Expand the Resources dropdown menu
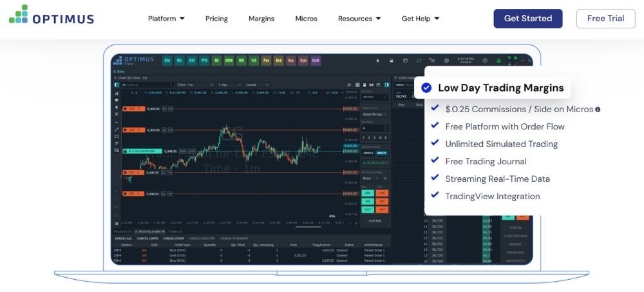The height and width of the screenshot is (292, 644). 359,19
